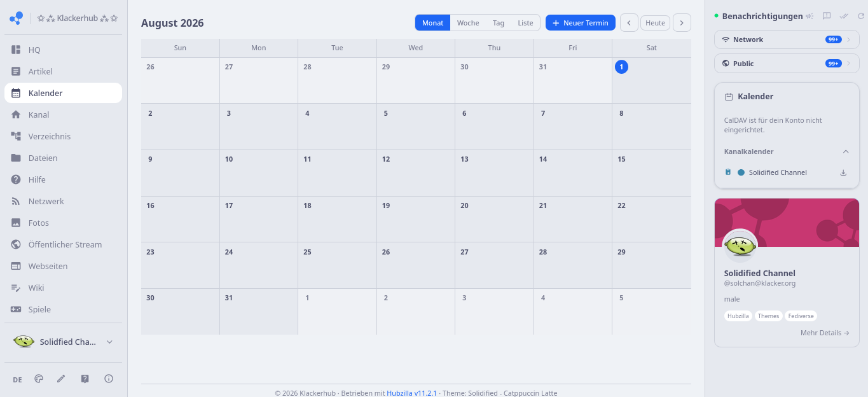Open Spiele games app

(63, 309)
